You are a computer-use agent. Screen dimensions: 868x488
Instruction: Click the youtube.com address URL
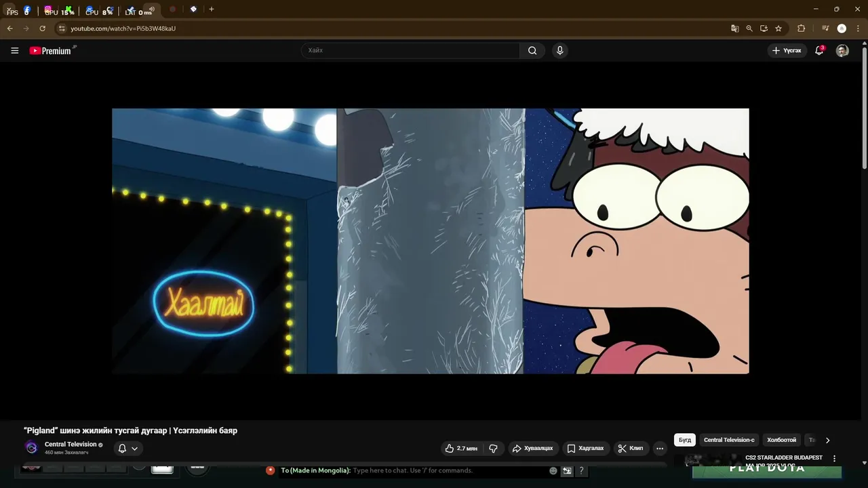[x=123, y=28]
